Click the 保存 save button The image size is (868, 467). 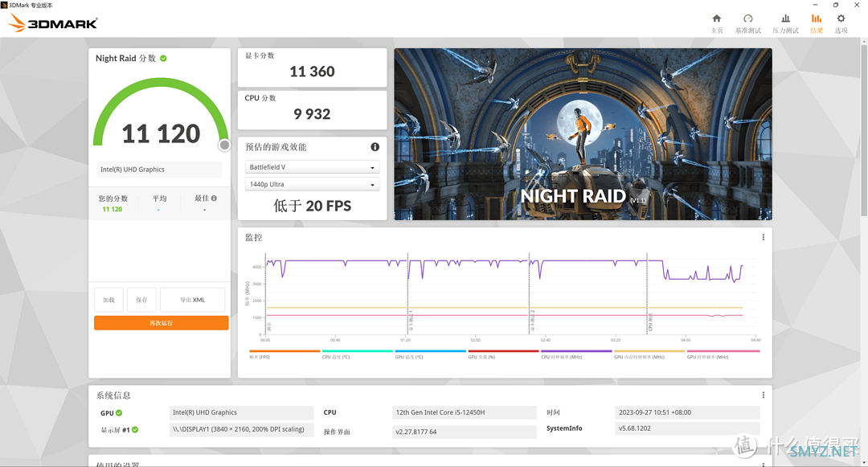tap(141, 300)
